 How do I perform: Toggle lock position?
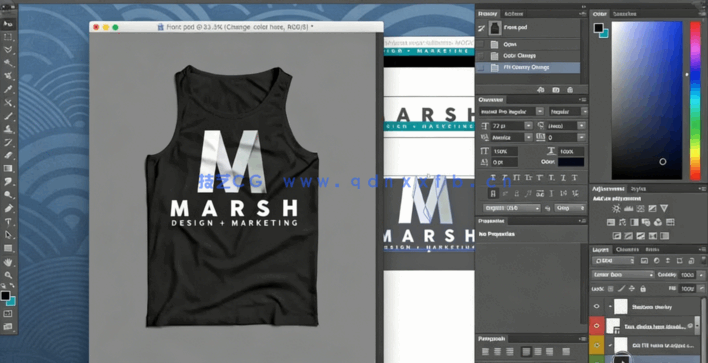tap(632, 289)
